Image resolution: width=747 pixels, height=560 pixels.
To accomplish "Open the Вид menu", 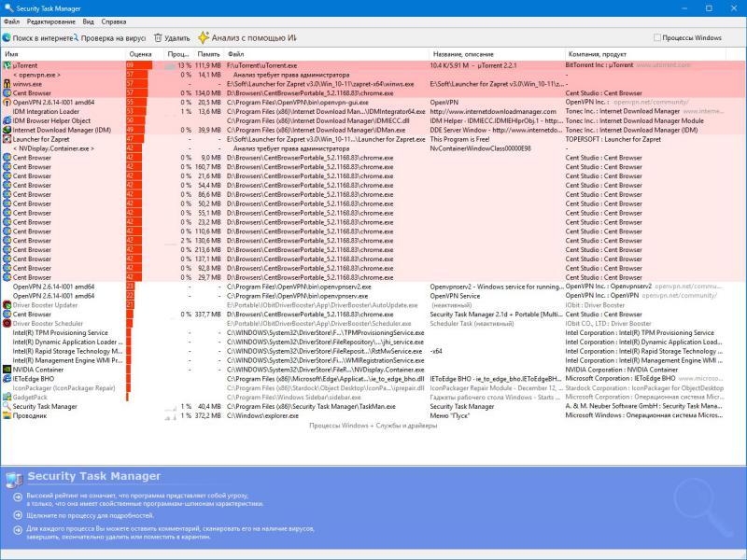I will pyautogui.click(x=88, y=21).
